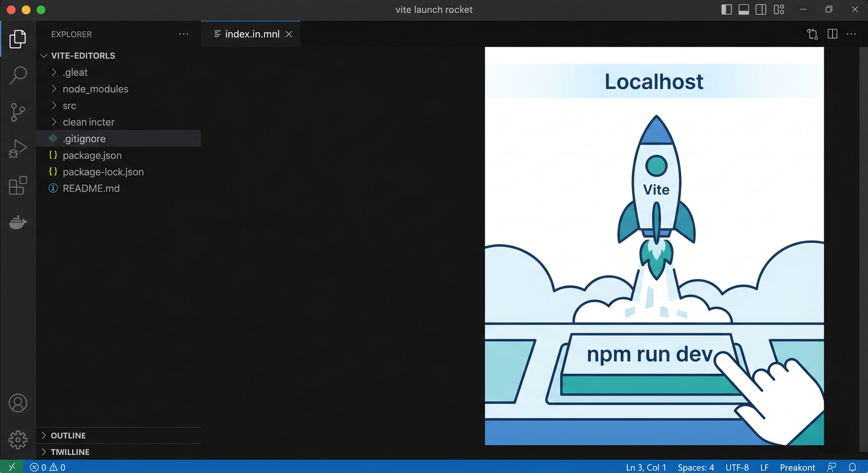The width and height of the screenshot is (868, 473).
Task: Open feedback icon in status bar
Action: coord(832,467)
